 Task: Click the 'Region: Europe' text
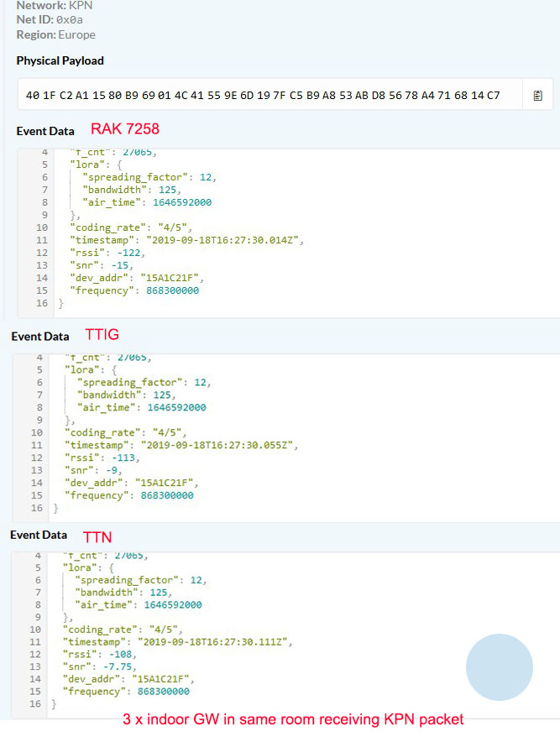(x=56, y=34)
